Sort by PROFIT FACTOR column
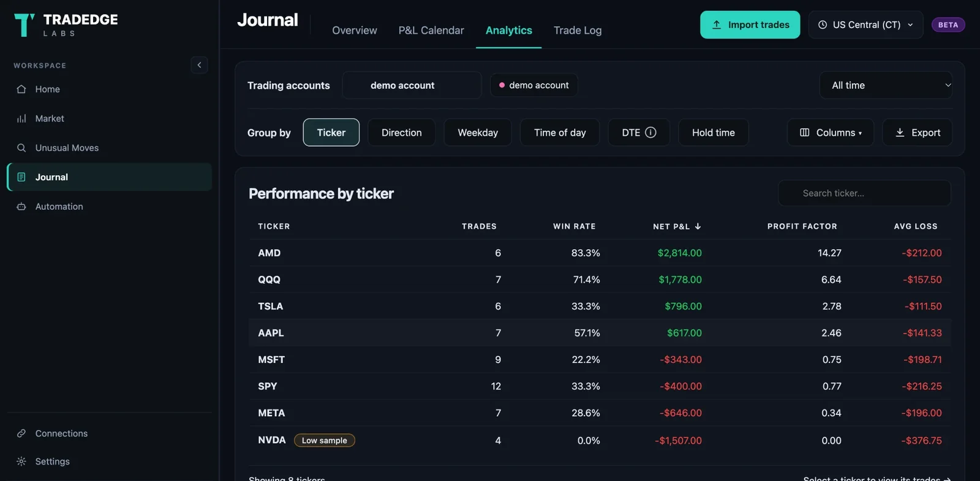The width and height of the screenshot is (980, 481). [802, 226]
